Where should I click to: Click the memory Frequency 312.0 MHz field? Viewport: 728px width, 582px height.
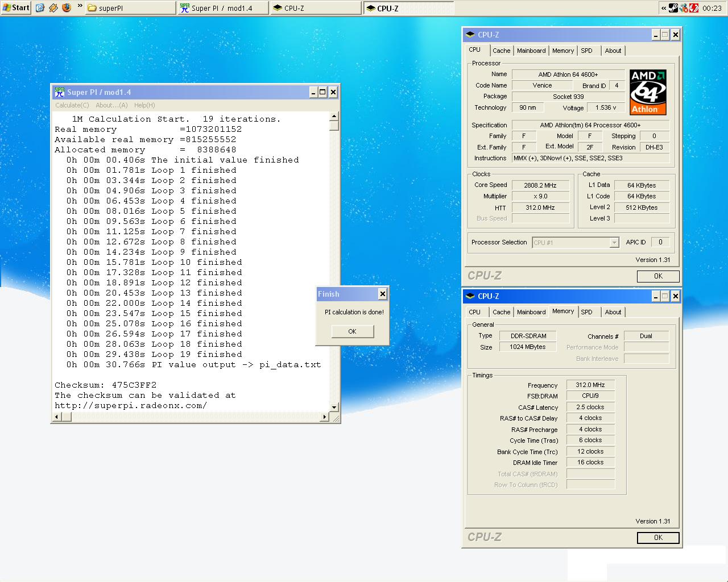pos(590,385)
